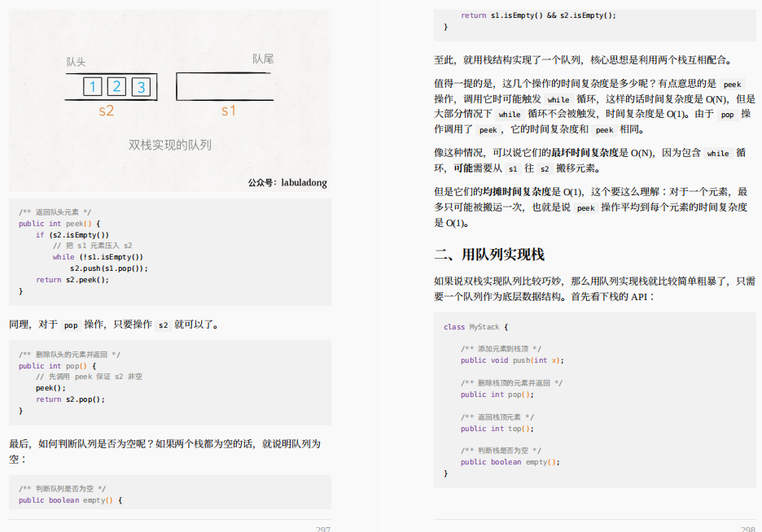Click the bold word "可能" before "需要从 s1"
Screen dimensions: 762x532
463,168
